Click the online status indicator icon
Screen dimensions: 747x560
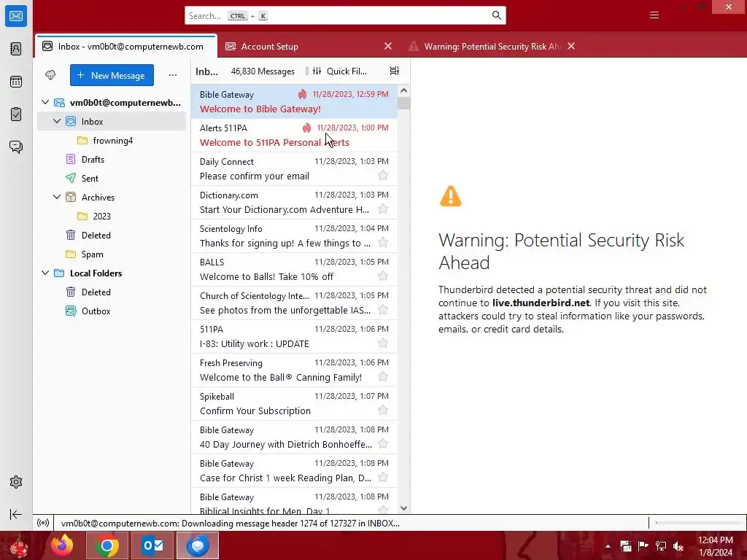(43, 523)
